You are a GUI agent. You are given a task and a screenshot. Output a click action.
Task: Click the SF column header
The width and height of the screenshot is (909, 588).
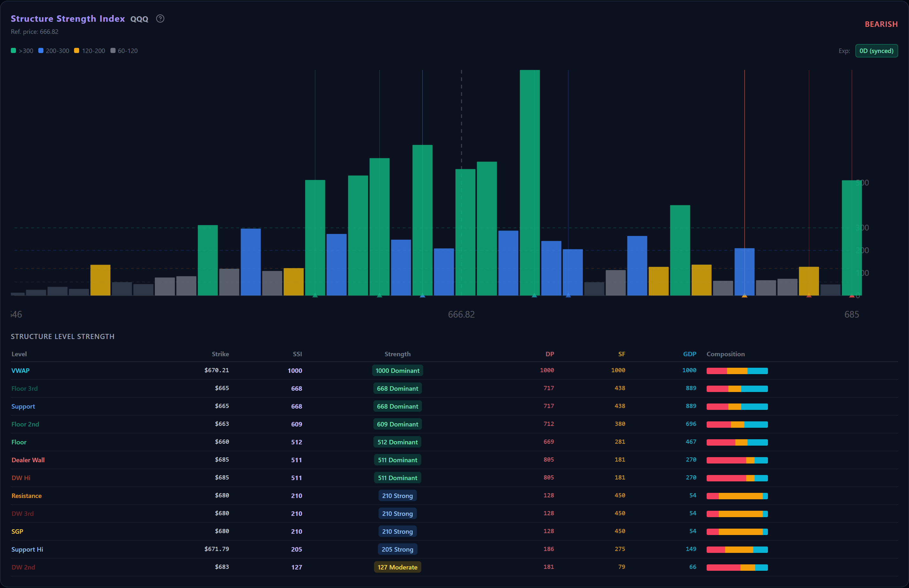point(621,354)
